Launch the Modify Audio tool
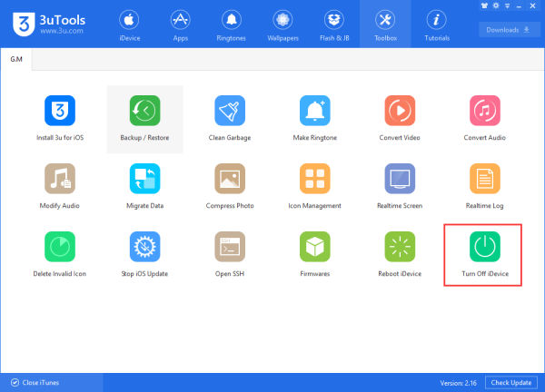Screen dimensions: 545x392 click(58, 179)
